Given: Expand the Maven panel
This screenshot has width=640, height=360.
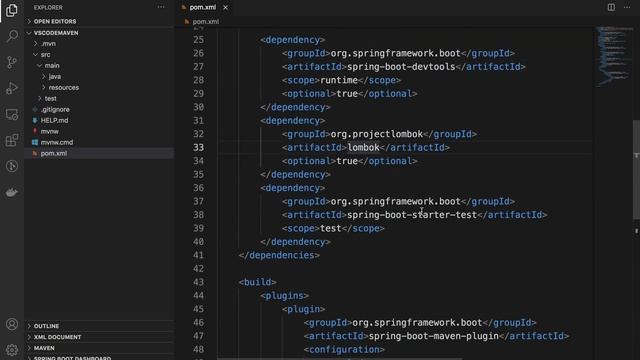Looking at the screenshot, I should (99, 348).
